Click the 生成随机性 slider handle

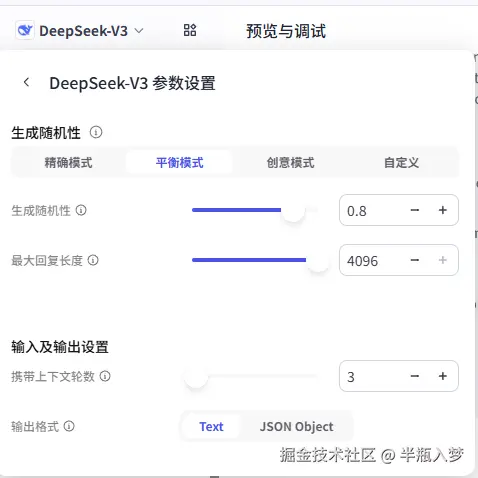point(293,210)
